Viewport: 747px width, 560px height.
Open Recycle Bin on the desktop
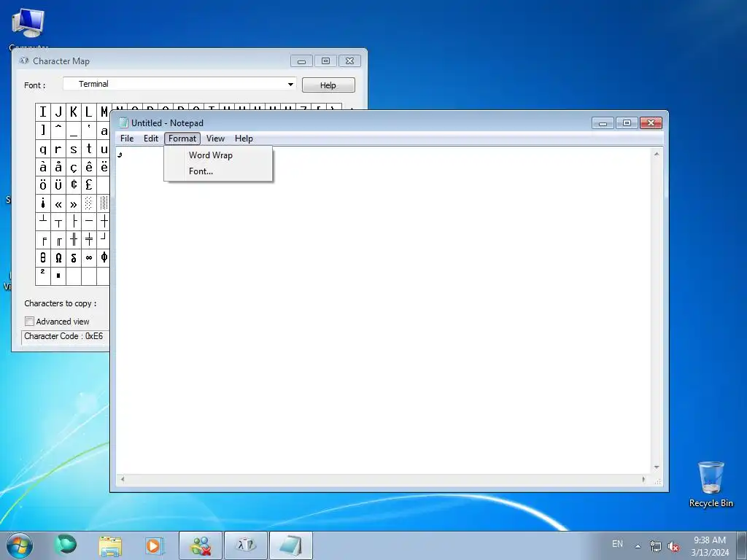(711, 484)
